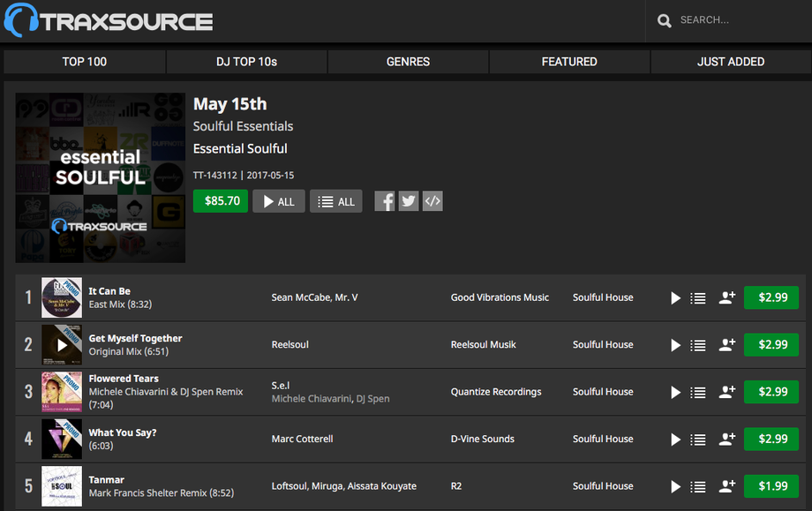Play the It Can Be track

tap(675, 298)
